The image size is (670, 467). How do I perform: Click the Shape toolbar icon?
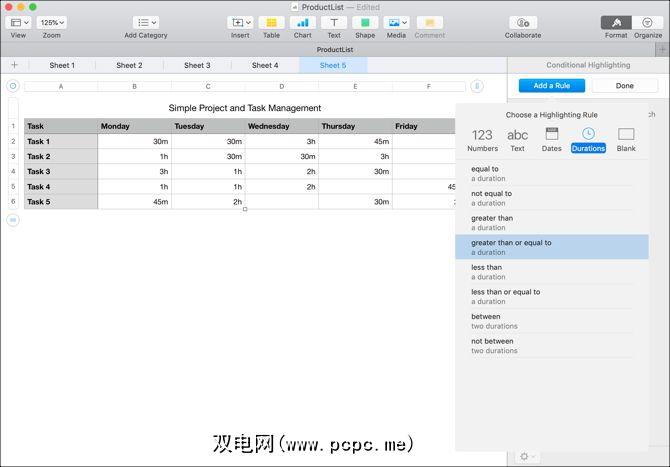(365, 22)
